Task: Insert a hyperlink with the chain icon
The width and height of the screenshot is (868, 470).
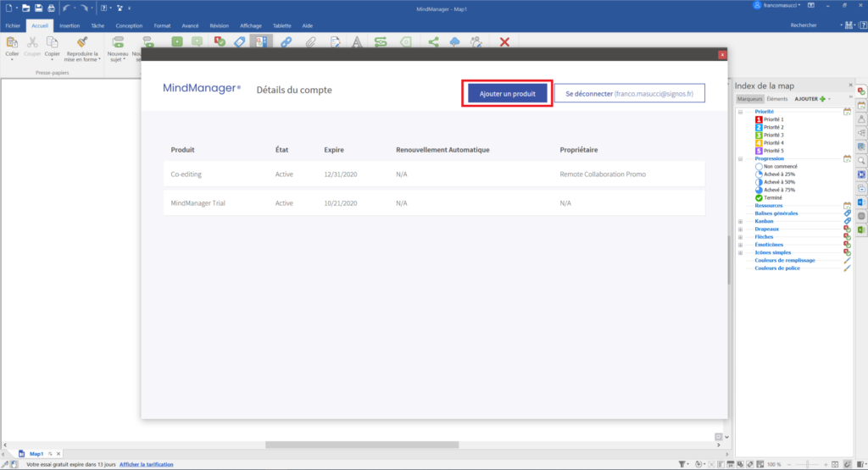Action: pyautogui.click(x=286, y=42)
